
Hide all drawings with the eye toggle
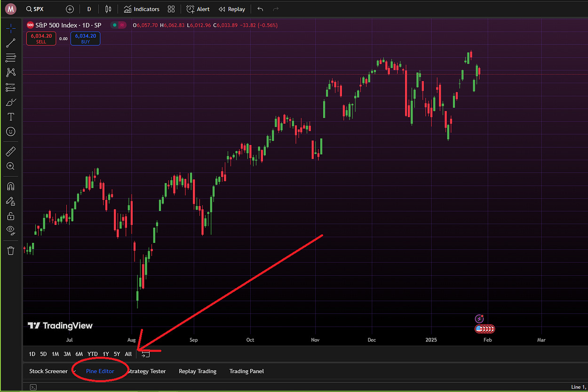tap(10, 231)
